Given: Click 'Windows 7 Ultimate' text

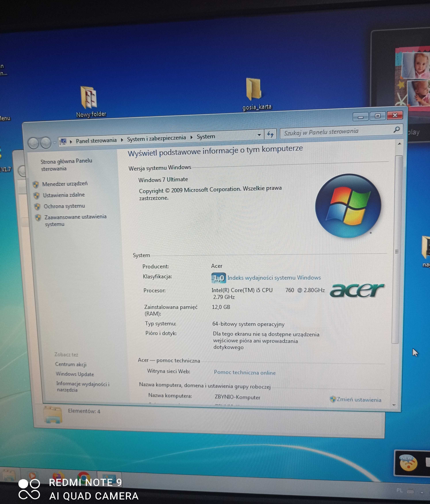Looking at the screenshot, I should 163,179.
